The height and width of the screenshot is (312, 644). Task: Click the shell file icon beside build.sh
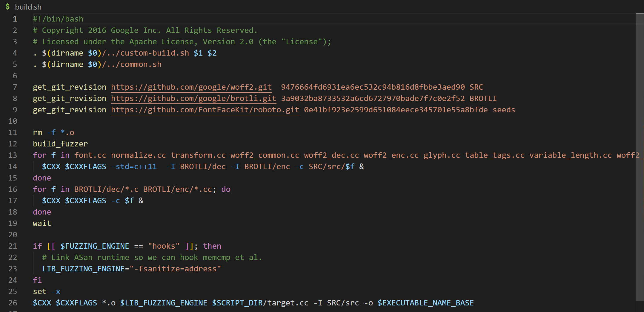pyautogui.click(x=7, y=7)
